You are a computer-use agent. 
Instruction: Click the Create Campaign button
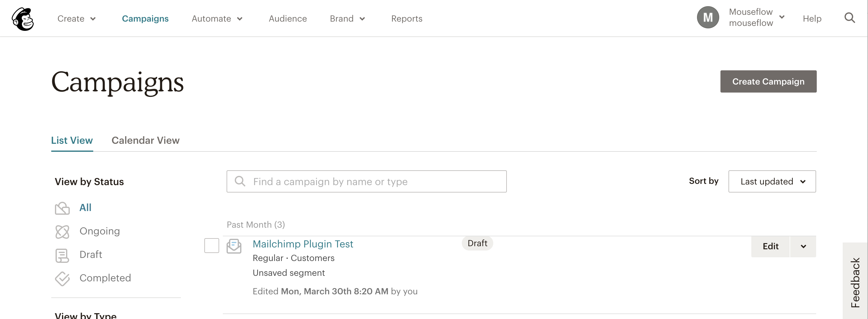768,81
